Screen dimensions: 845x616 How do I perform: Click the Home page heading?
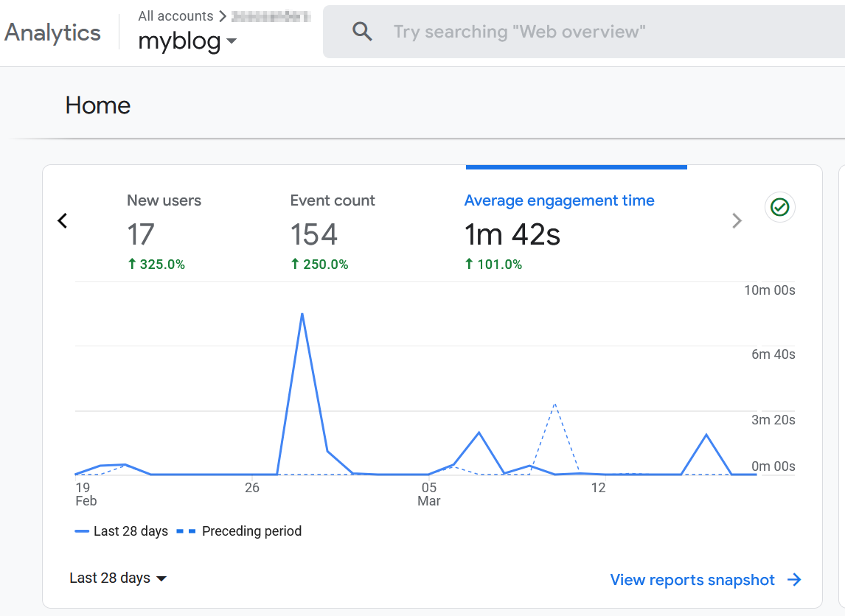click(x=97, y=105)
